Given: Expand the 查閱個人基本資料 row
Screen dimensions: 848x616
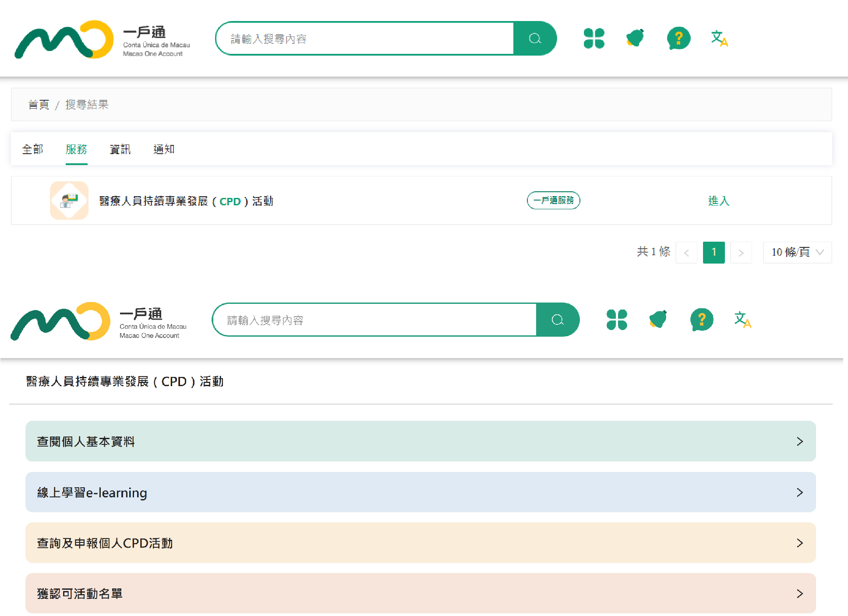Looking at the screenshot, I should [x=420, y=441].
